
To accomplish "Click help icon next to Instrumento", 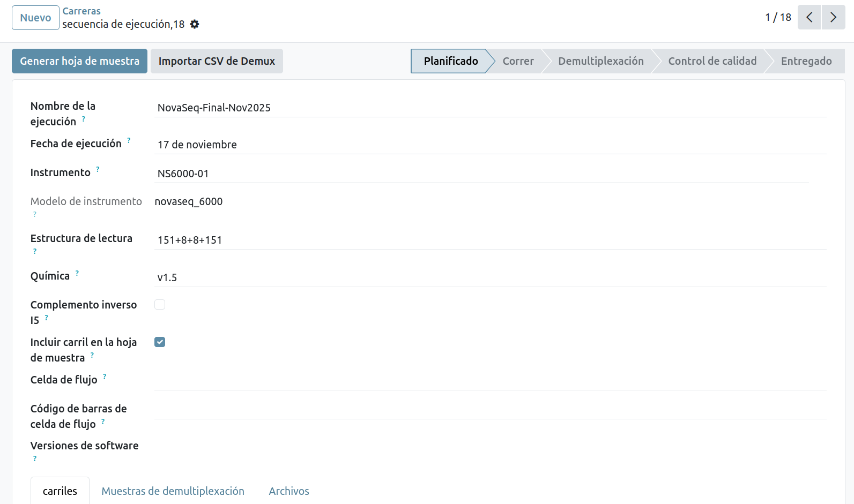I will pos(98,170).
